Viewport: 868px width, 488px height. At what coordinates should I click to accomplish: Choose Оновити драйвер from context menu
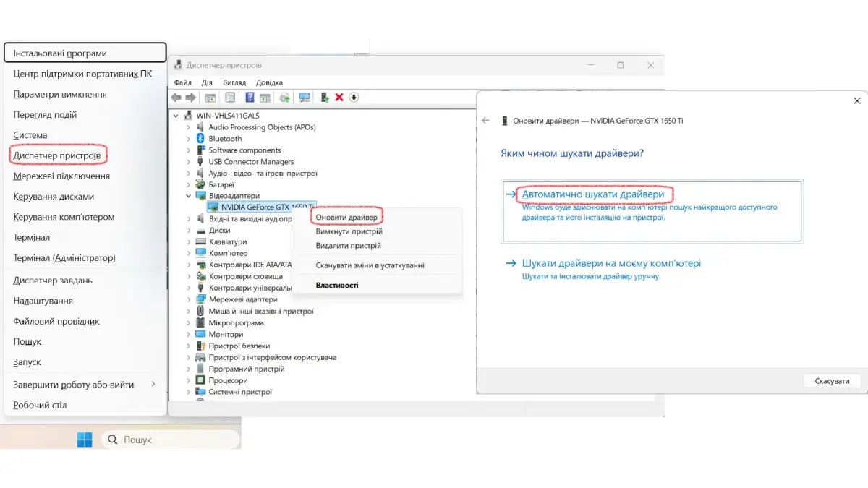pyautogui.click(x=346, y=217)
